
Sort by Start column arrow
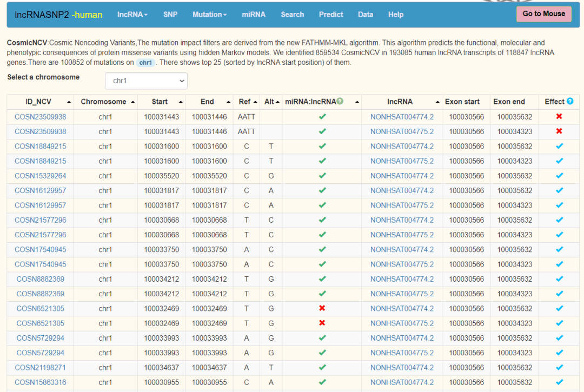(x=180, y=102)
